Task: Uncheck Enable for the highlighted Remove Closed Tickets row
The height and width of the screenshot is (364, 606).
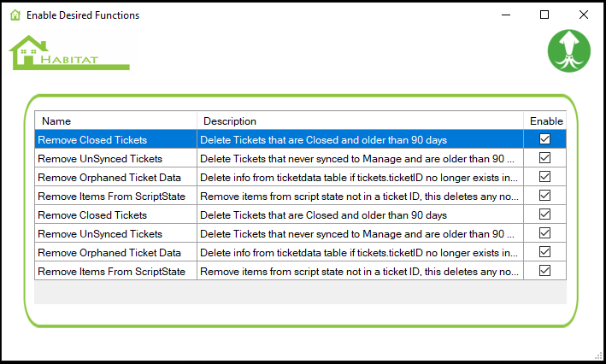Action: click(x=544, y=139)
